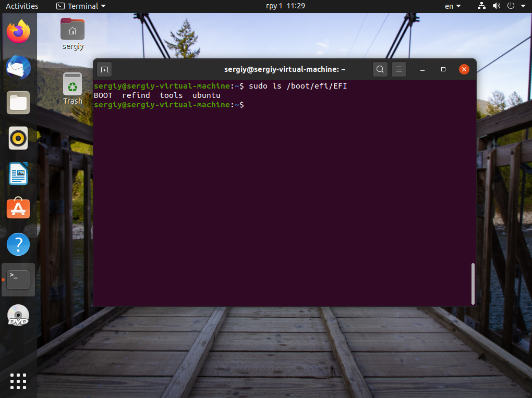The width and height of the screenshot is (532, 398).
Task: Maximize the Terminal window
Action: pos(443,69)
